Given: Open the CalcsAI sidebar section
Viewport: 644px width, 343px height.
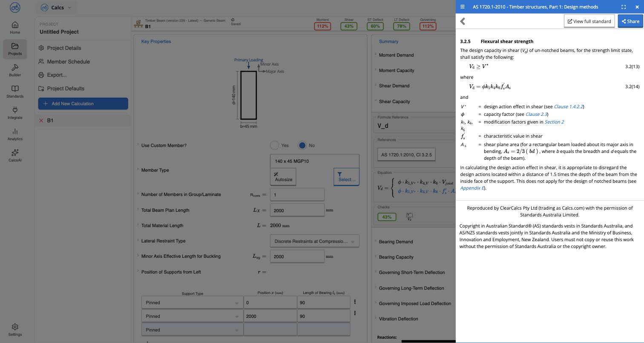Looking at the screenshot, I should pyautogui.click(x=15, y=156).
